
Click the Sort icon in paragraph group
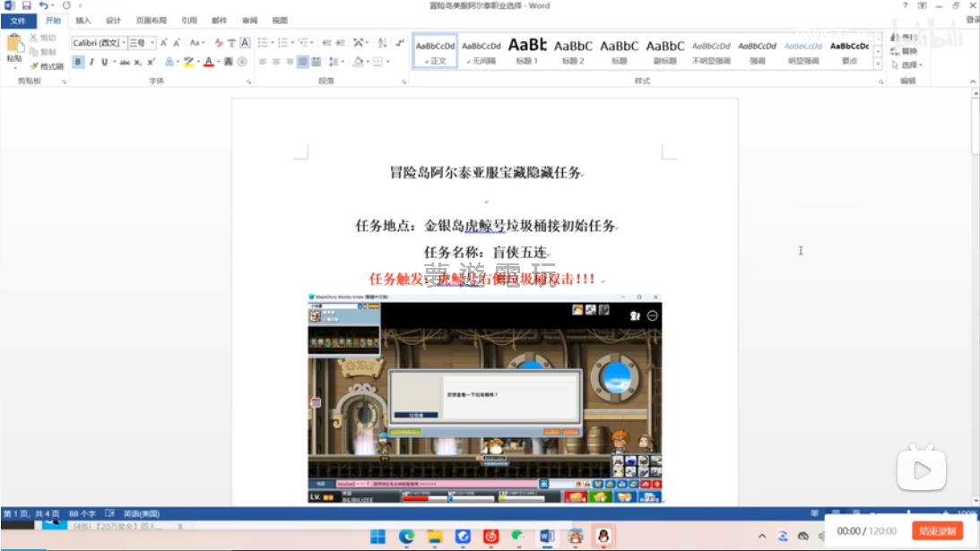tap(382, 42)
